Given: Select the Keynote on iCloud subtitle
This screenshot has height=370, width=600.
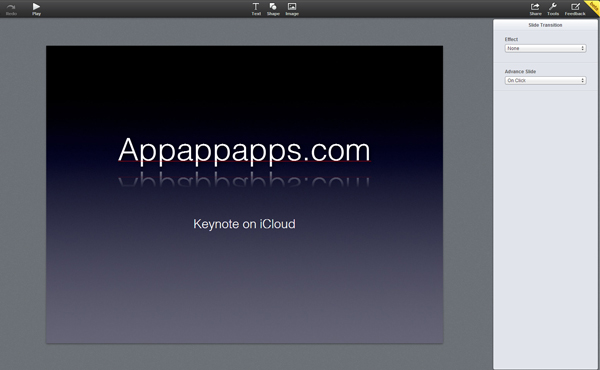Looking at the screenshot, I should pos(244,224).
